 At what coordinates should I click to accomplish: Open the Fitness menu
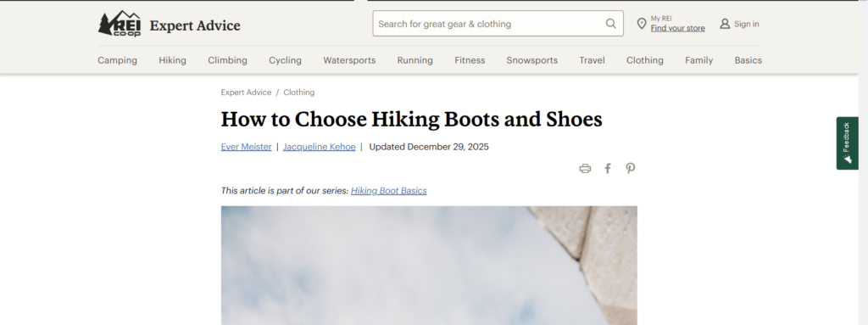pos(470,60)
